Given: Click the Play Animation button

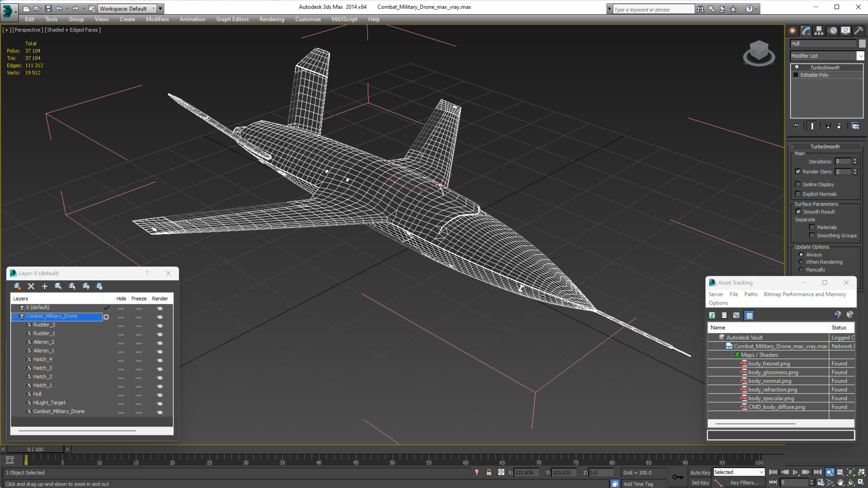Looking at the screenshot, I should pyautogui.click(x=795, y=472).
